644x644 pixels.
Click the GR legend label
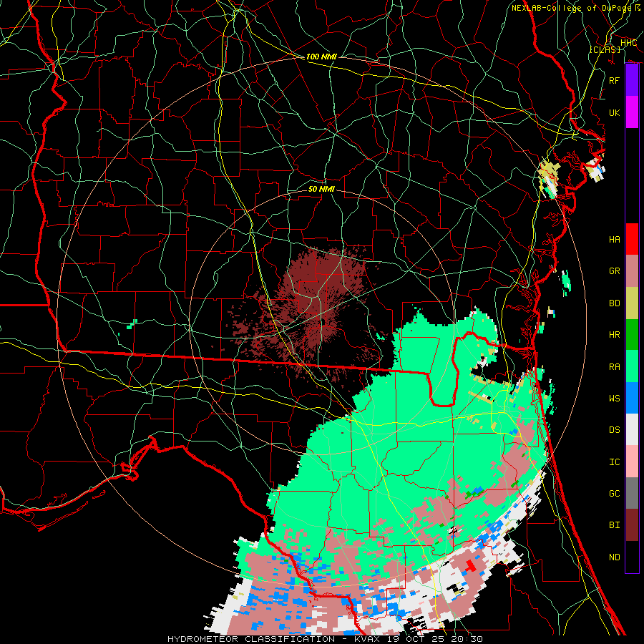click(614, 271)
